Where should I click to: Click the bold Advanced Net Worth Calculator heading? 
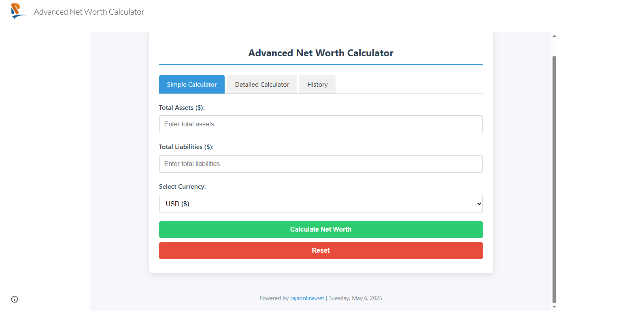[321, 53]
